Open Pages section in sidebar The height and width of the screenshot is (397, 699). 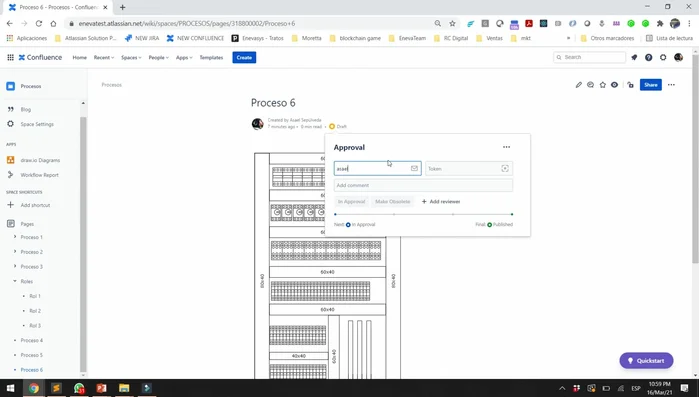pos(27,224)
